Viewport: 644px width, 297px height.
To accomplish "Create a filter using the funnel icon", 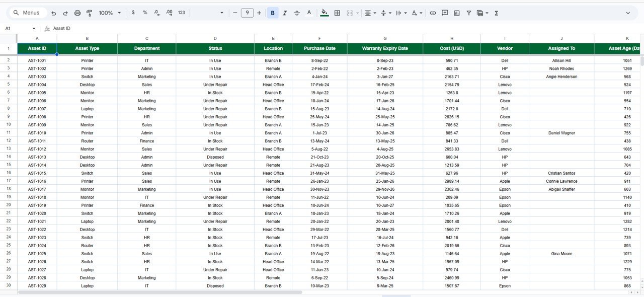I will pos(468,13).
